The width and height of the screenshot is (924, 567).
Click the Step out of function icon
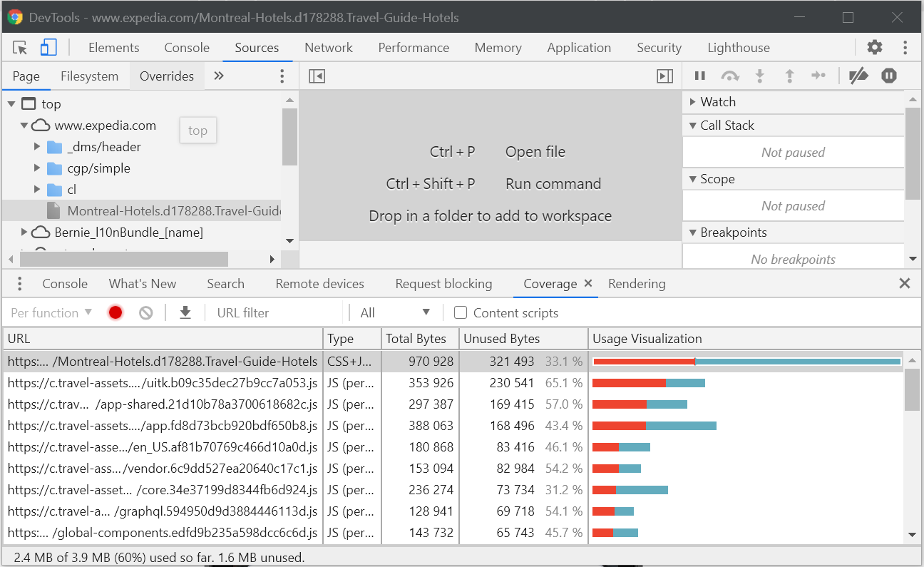point(789,76)
